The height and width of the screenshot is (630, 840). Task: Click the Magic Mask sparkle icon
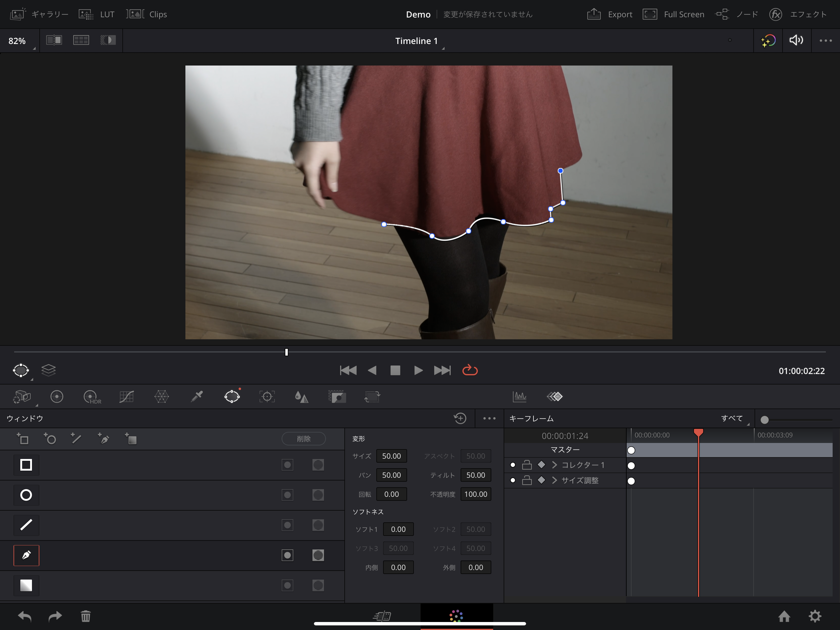[x=768, y=40]
